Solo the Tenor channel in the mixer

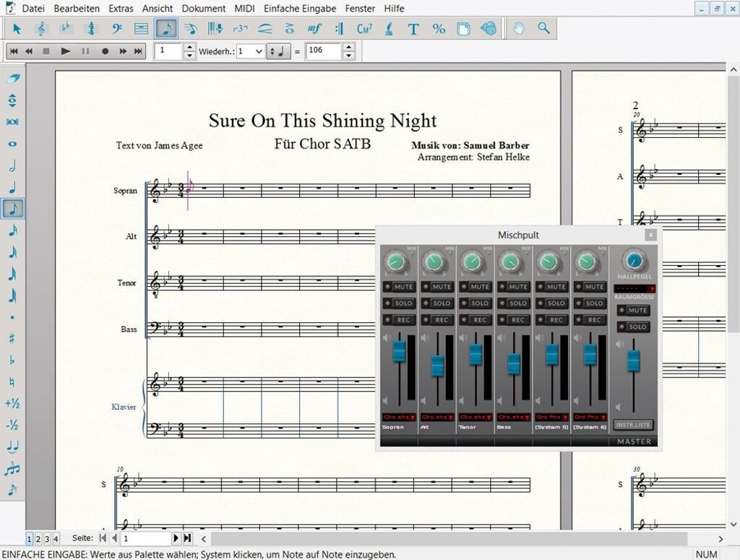pyautogui.click(x=480, y=303)
